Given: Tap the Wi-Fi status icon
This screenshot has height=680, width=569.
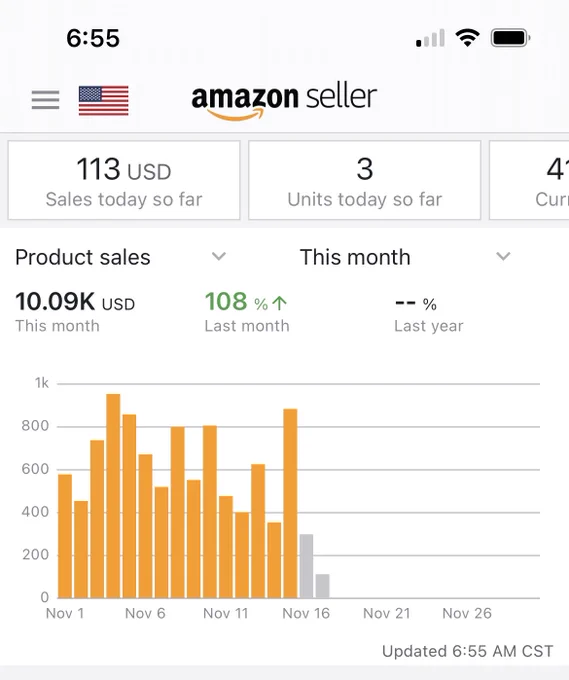Looking at the screenshot, I should point(468,38).
